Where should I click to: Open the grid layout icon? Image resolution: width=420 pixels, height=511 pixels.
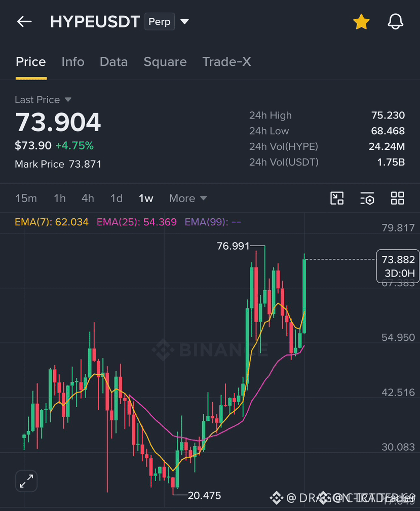398,198
